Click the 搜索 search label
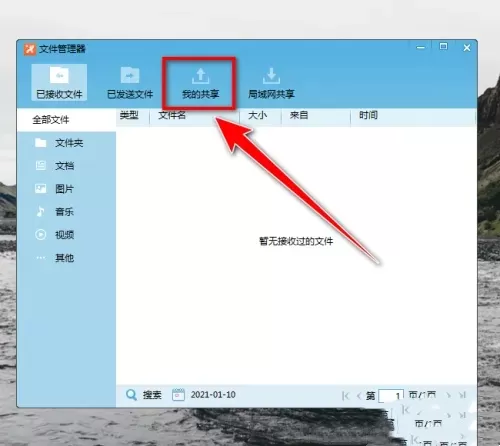Viewport: 500px width, 446px height. point(152,395)
